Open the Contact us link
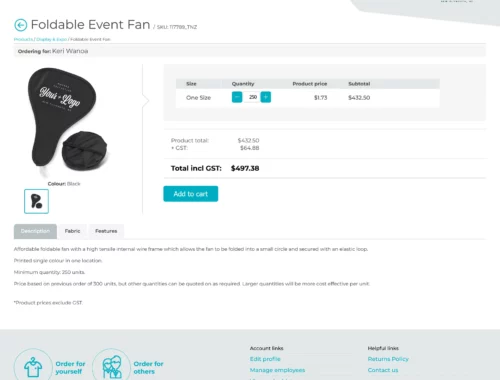The width and height of the screenshot is (500, 380). click(x=383, y=370)
